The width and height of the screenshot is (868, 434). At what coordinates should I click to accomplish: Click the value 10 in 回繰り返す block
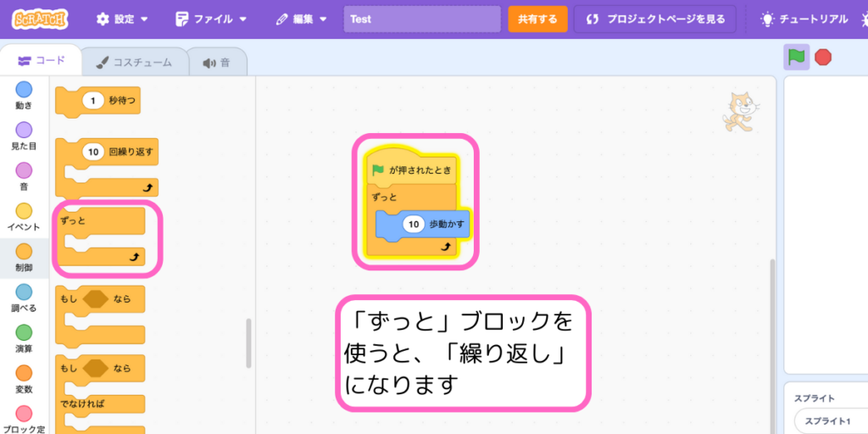pos(93,152)
